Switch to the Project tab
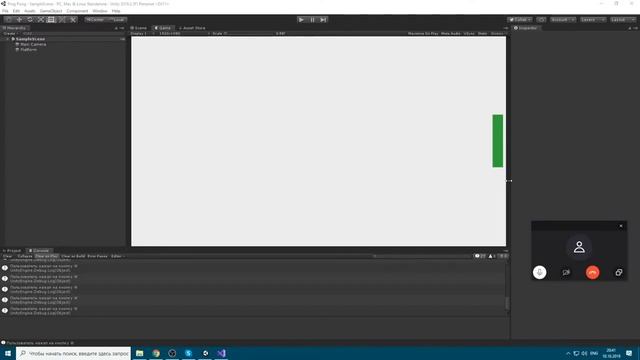 (x=12, y=251)
